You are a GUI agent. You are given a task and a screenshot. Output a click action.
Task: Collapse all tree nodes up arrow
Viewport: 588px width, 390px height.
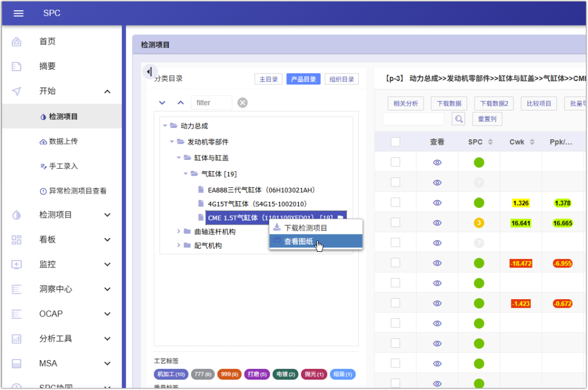pos(181,103)
